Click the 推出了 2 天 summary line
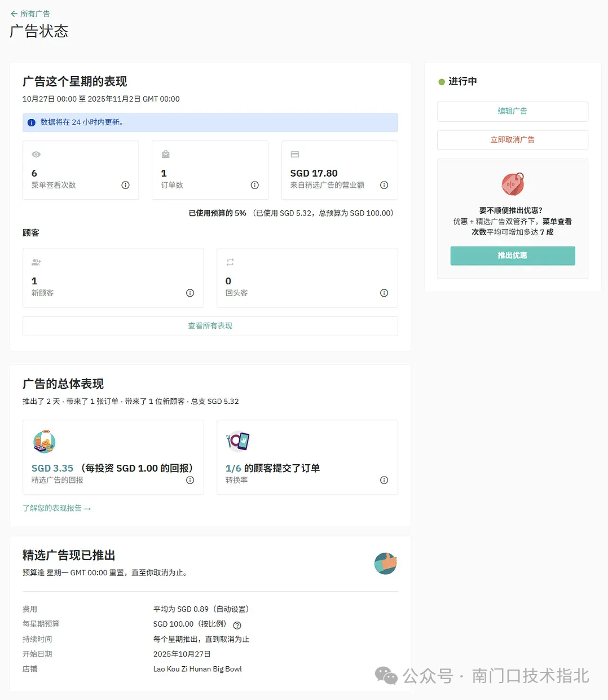The width and height of the screenshot is (608, 700). point(131,402)
